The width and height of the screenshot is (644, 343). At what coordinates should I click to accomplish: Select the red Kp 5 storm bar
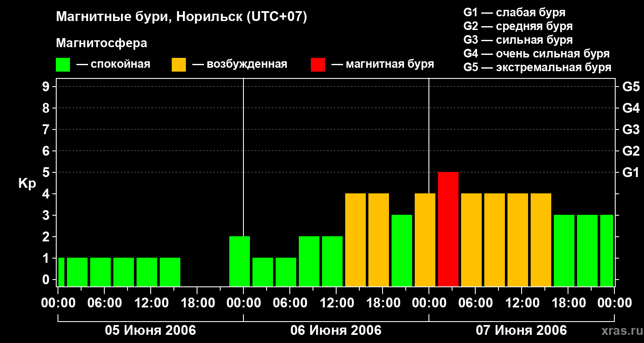(x=448, y=229)
